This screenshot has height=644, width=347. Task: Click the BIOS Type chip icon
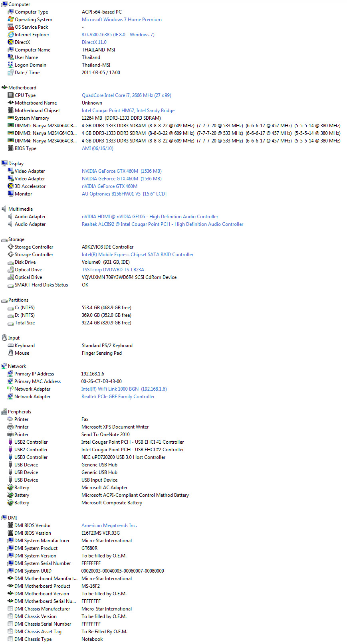[11, 148]
